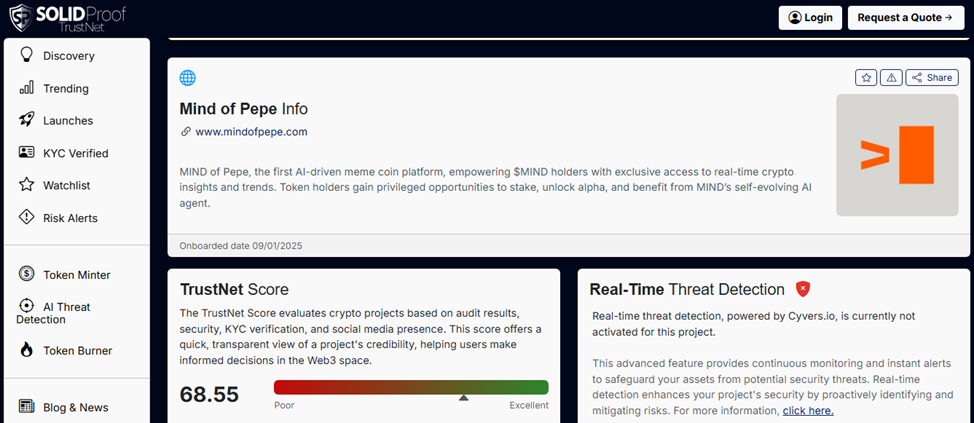Click the Launches rocket icon
The image size is (974, 423).
[26, 120]
